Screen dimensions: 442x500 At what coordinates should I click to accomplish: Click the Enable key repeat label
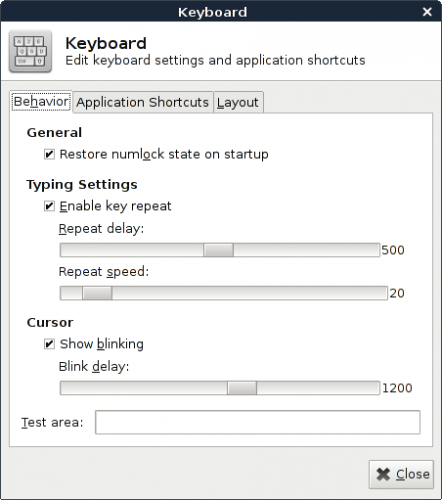(x=115, y=206)
